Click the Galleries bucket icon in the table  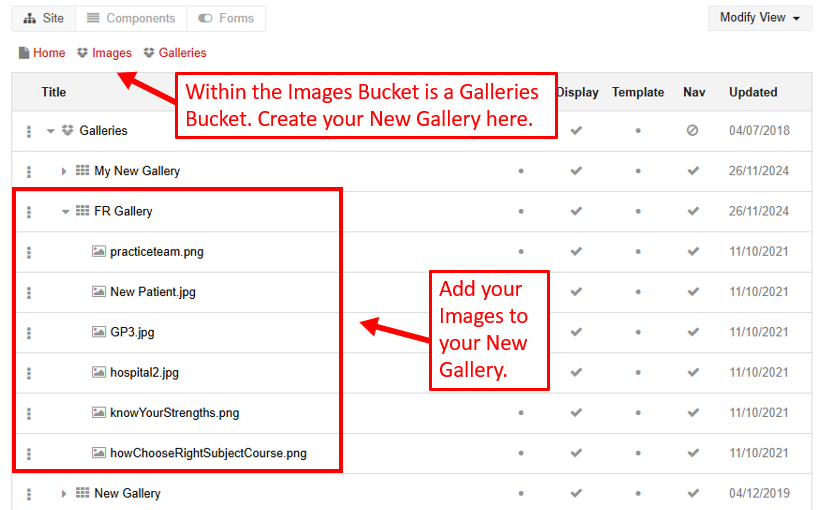67,130
